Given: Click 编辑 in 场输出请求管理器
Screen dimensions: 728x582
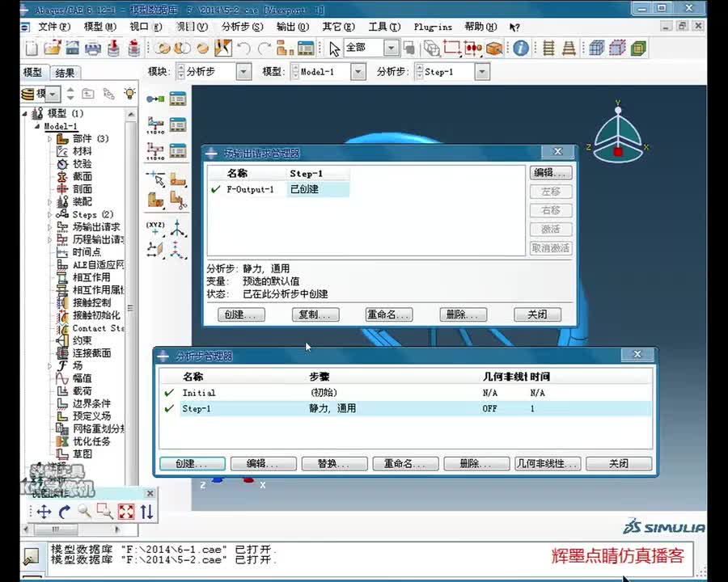Looking at the screenshot, I should [551, 173].
